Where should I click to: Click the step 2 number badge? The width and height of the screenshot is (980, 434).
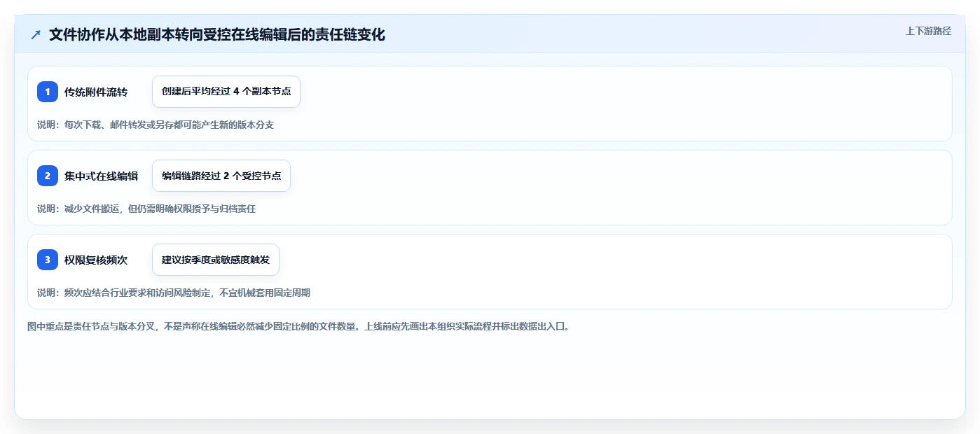tap(48, 176)
